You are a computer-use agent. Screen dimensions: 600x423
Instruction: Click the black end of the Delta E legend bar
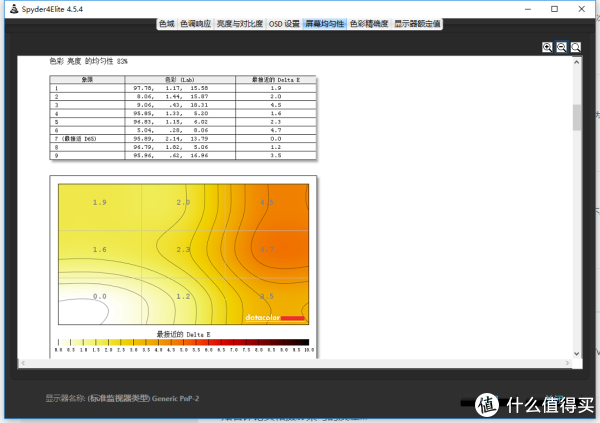[302, 342]
